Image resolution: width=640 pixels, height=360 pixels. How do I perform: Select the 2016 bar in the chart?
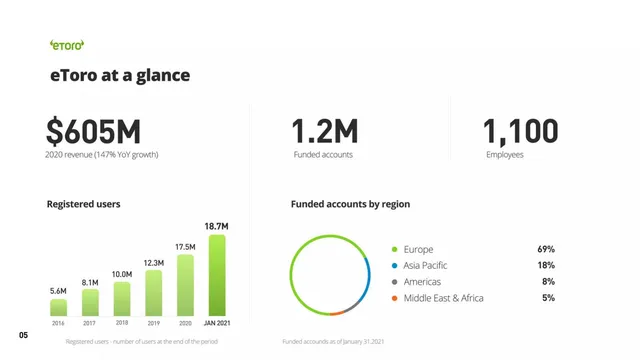(58, 307)
